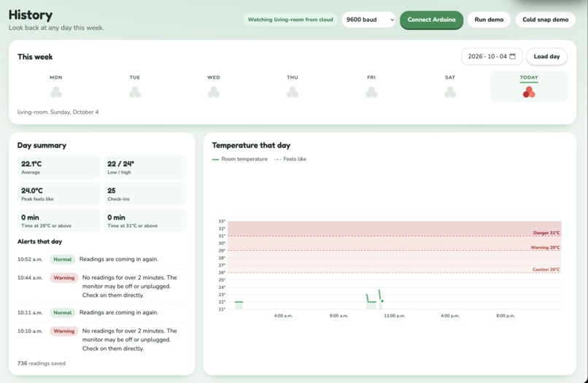
Task: Click the FRI day label
Action: coord(371,77)
